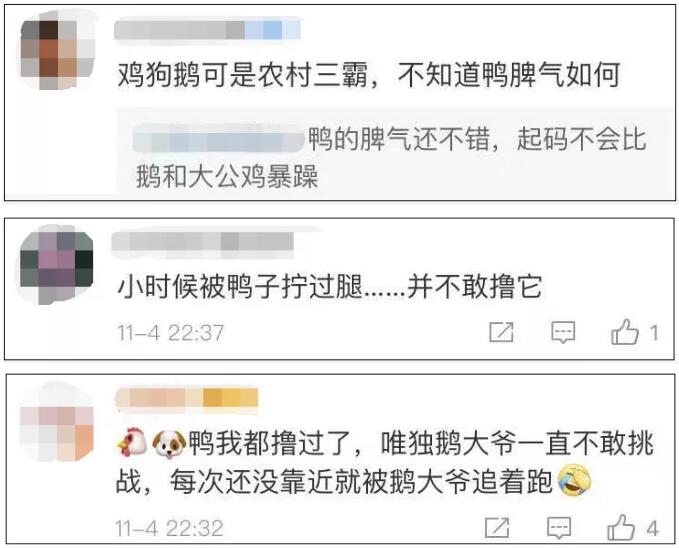Open the third commenter's orange blurred username

click(187, 398)
